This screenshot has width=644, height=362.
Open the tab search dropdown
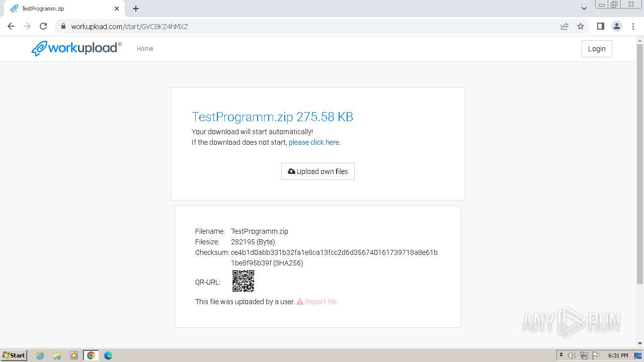(584, 9)
